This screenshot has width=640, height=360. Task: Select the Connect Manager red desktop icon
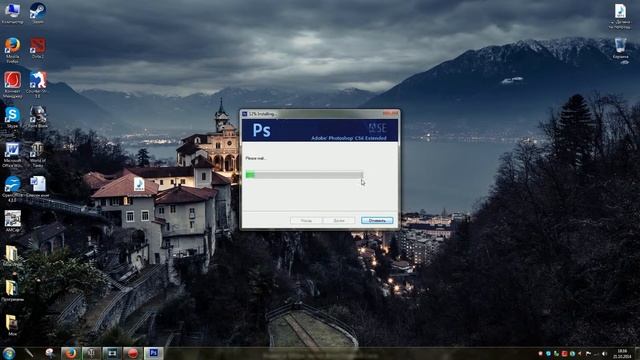pos(12,84)
